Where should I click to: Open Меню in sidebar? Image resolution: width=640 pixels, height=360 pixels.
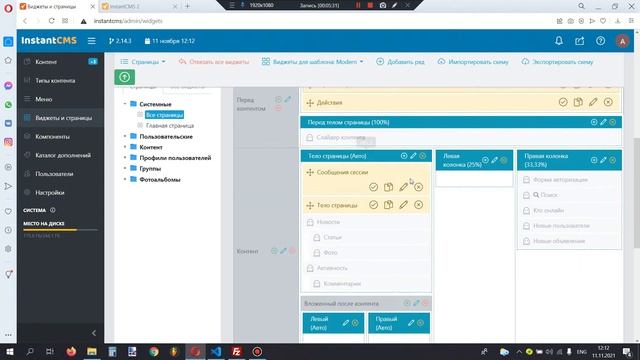60,99
